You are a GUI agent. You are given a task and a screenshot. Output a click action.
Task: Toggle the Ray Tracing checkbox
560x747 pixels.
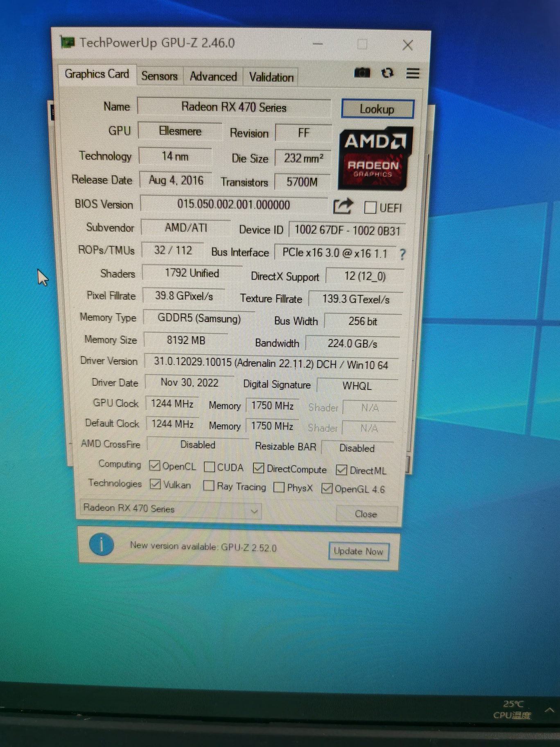tap(209, 486)
